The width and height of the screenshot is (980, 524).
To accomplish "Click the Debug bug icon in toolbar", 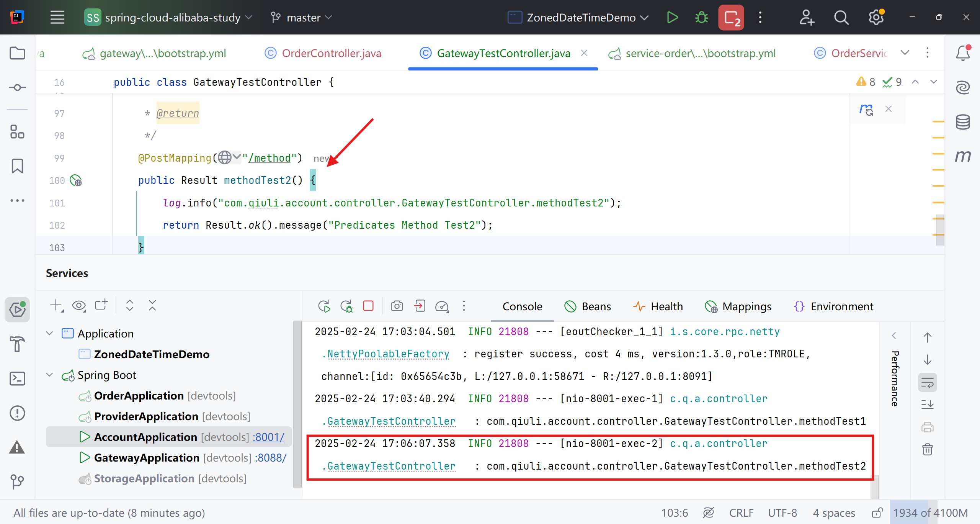I will point(701,18).
